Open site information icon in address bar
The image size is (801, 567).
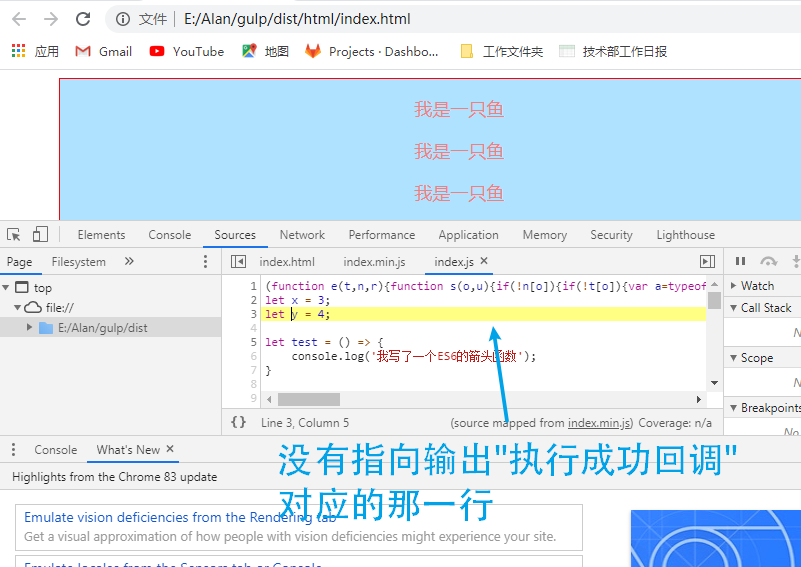pyautogui.click(x=123, y=19)
